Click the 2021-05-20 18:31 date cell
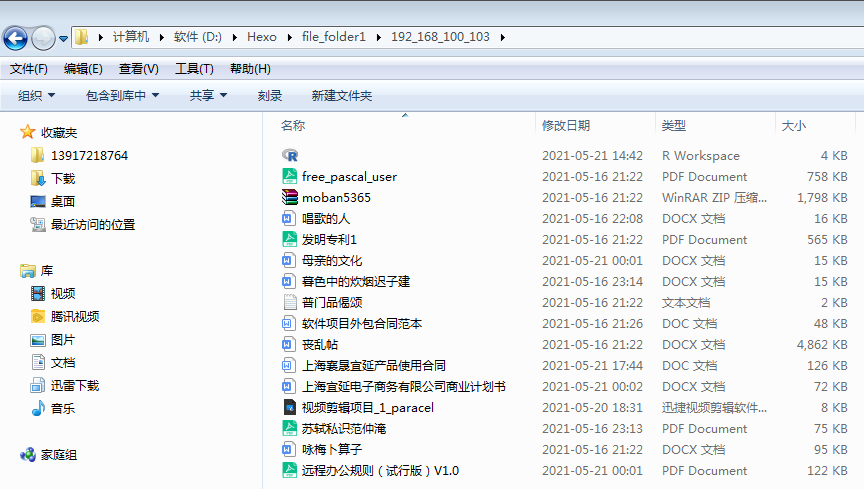 pyautogui.click(x=592, y=407)
